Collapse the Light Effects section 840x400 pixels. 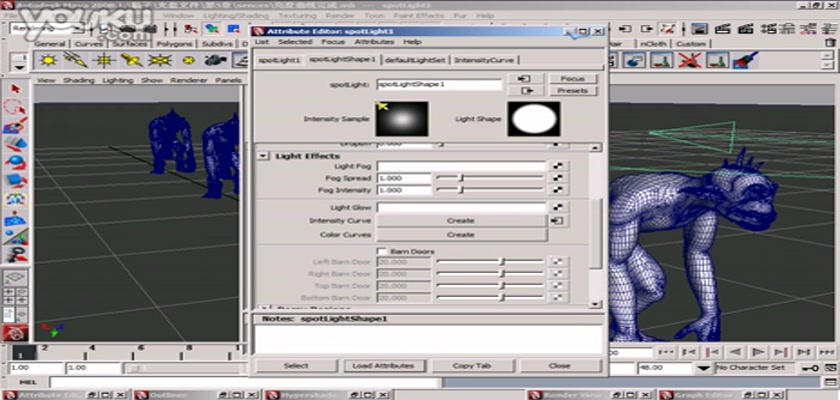[263, 156]
